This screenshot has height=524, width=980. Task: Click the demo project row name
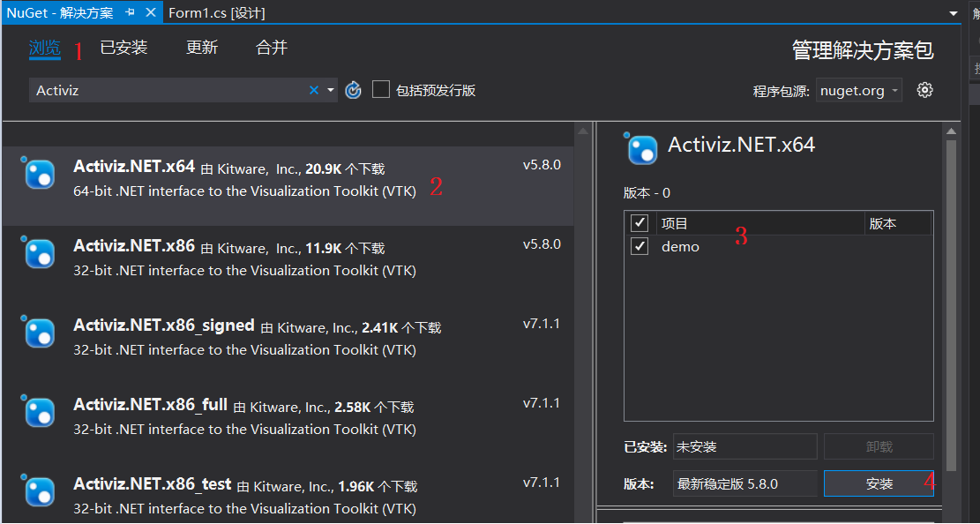[x=681, y=247]
